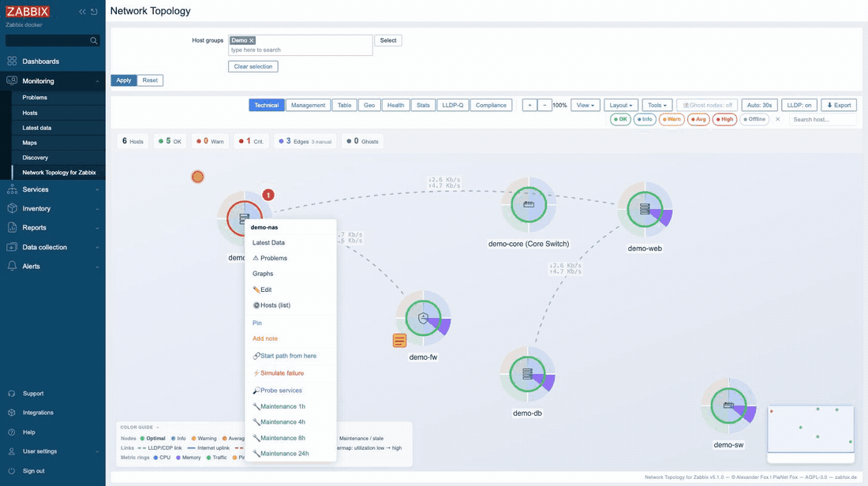The height and width of the screenshot is (486, 868).
Task: Open the Layout dropdown
Action: pyautogui.click(x=620, y=105)
